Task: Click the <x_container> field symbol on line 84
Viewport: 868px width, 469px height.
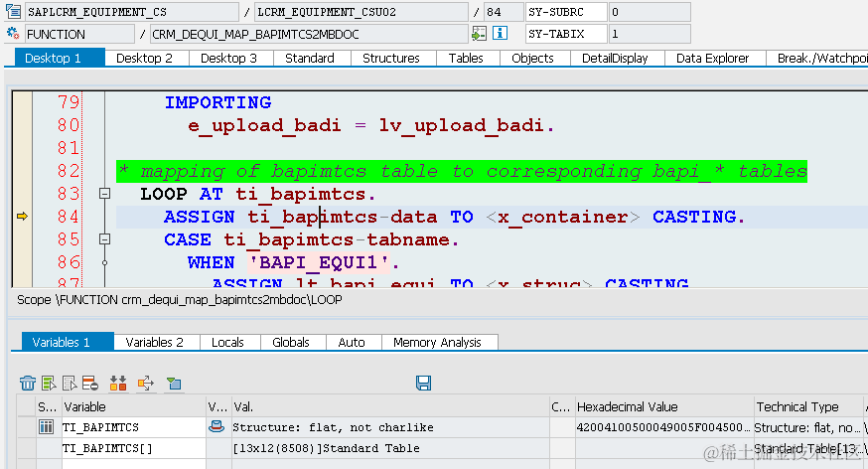Action: [562, 217]
